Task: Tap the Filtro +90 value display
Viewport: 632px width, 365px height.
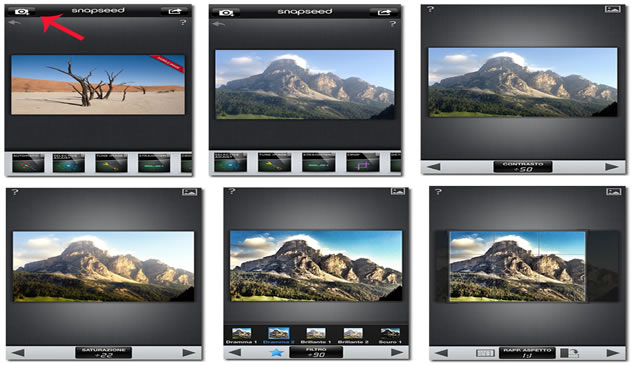Action: tap(316, 352)
